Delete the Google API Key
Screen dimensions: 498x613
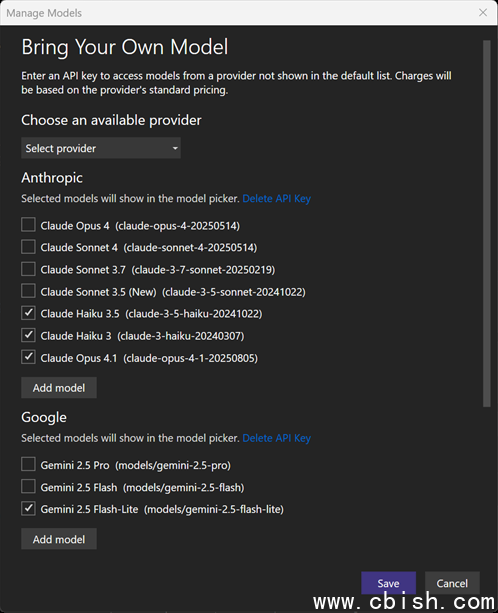coord(276,438)
